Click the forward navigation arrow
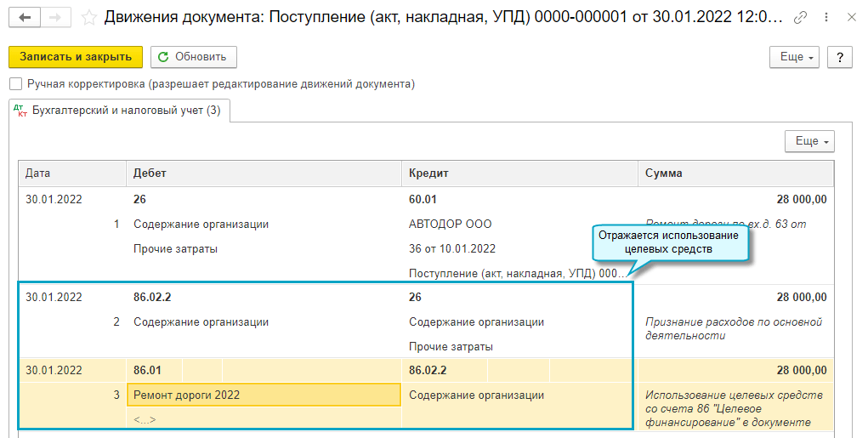The height and width of the screenshot is (438, 868). pyautogui.click(x=55, y=17)
